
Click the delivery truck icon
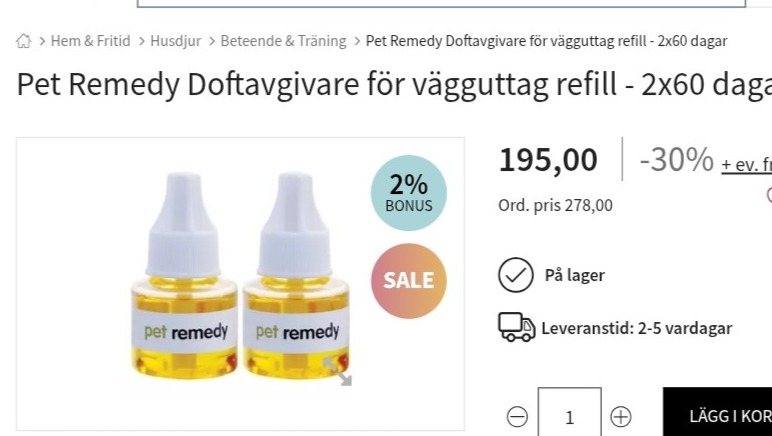(x=516, y=327)
